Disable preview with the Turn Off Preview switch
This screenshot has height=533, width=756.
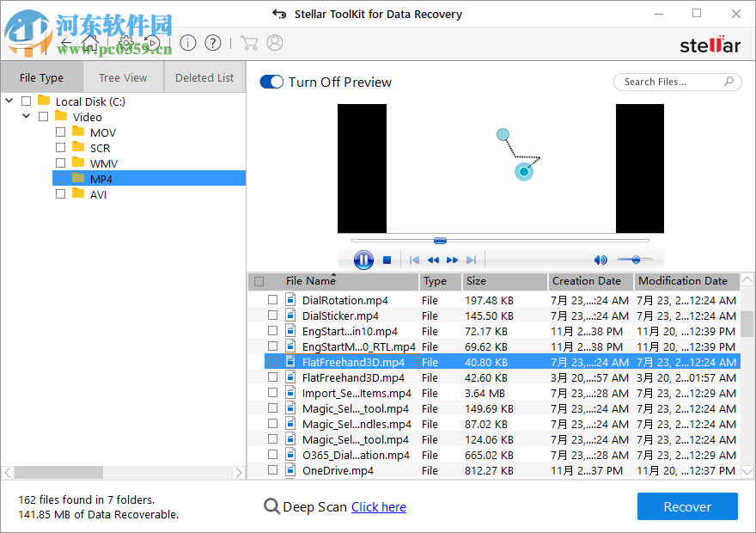click(271, 82)
